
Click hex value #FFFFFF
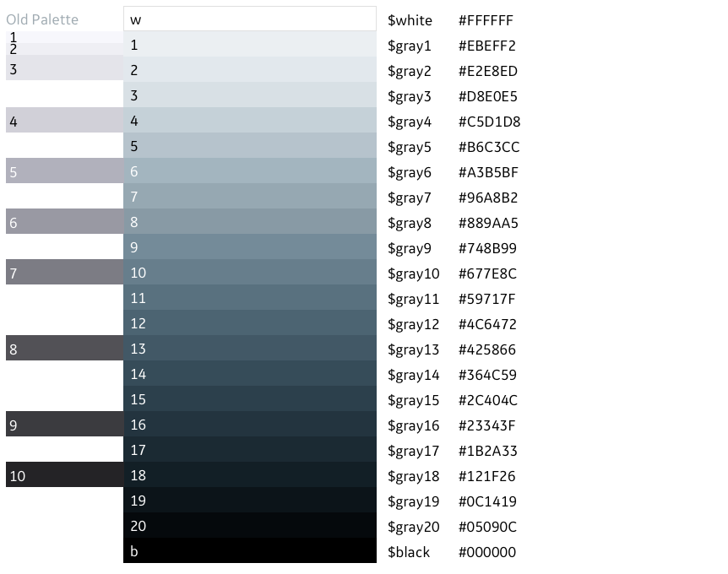coord(486,20)
